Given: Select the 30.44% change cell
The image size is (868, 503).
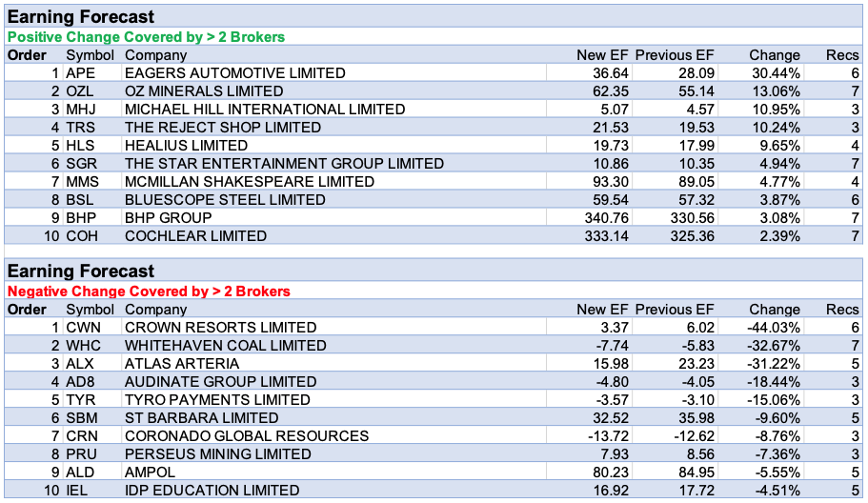Looking at the screenshot, I should click(x=776, y=73).
